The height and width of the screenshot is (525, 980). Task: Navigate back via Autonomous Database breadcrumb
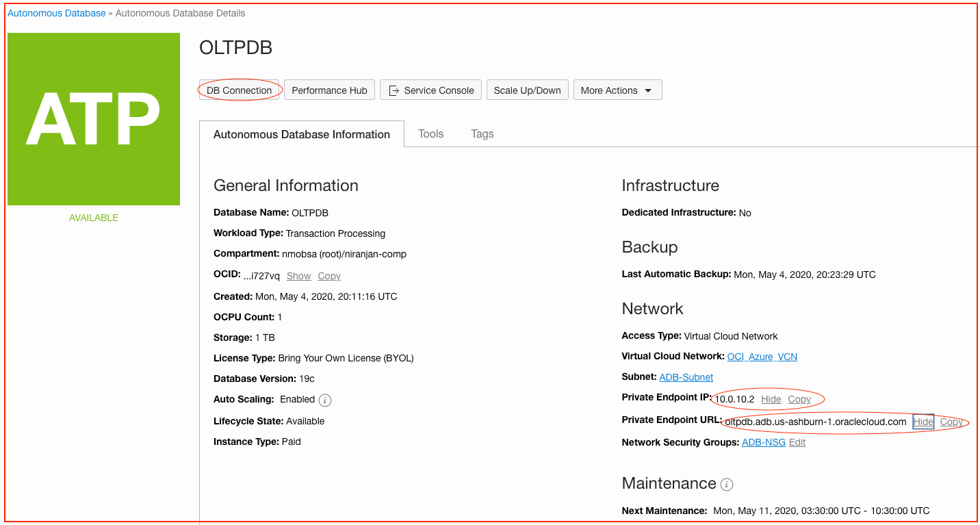[56, 12]
